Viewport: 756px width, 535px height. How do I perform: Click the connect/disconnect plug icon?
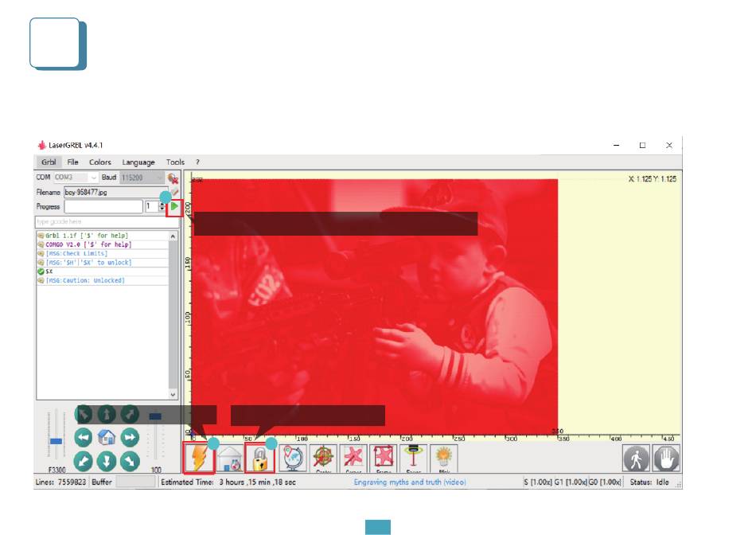(x=172, y=178)
